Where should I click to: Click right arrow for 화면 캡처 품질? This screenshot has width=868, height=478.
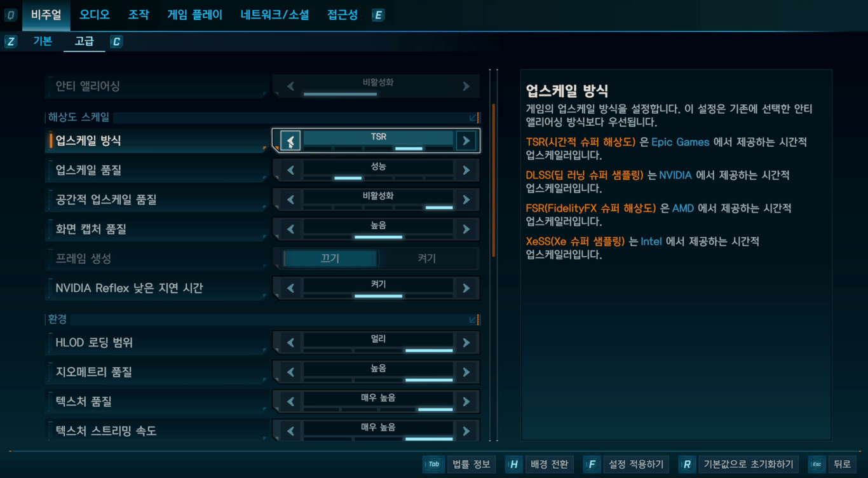click(x=466, y=229)
